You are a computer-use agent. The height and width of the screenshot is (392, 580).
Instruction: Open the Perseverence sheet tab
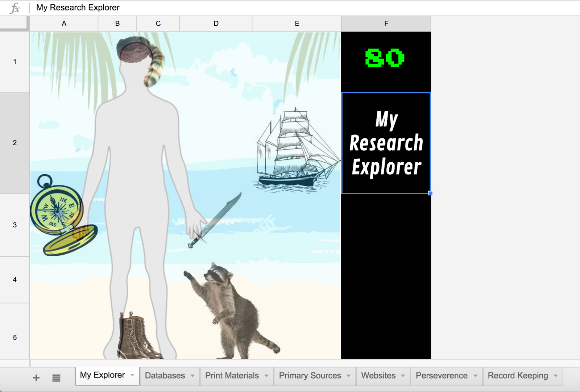tap(442, 376)
